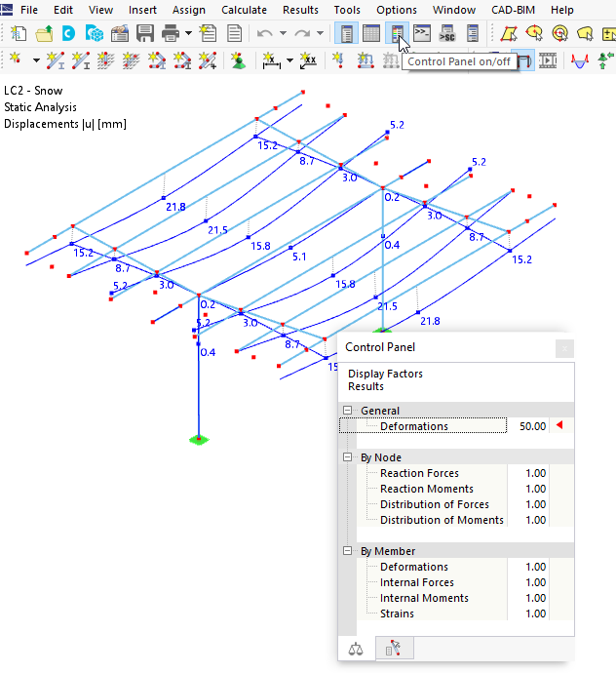Toggle the Control Panel on/off
Image resolution: width=616 pixels, height=673 pixels.
[x=397, y=33]
